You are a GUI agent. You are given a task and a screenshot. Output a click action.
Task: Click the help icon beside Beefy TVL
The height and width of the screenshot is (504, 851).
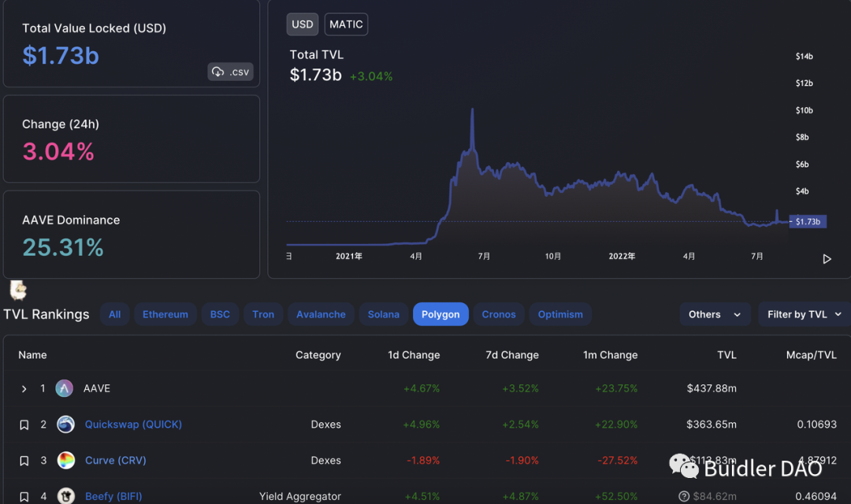(x=684, y=496)
